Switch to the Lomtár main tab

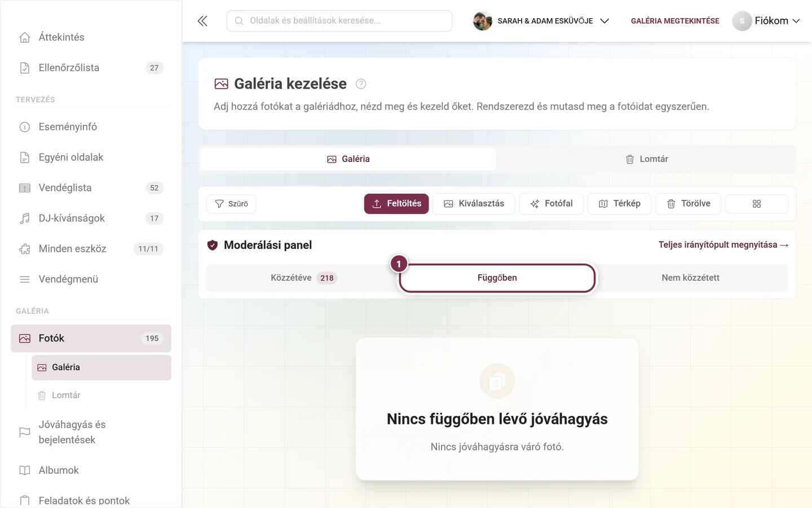click(646, 159)
